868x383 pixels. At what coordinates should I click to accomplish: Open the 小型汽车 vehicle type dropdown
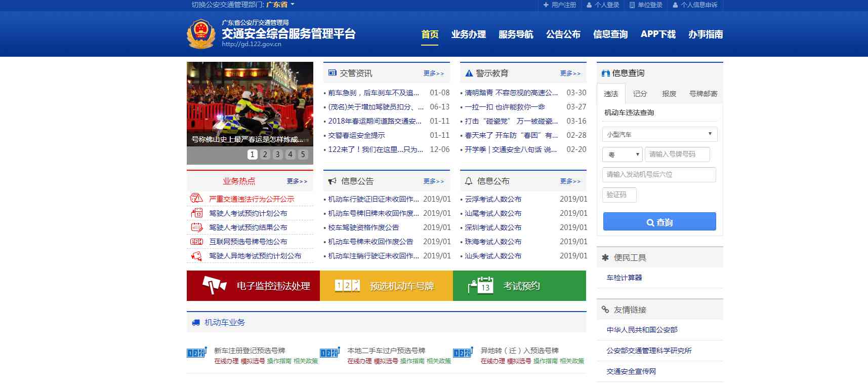659,134
